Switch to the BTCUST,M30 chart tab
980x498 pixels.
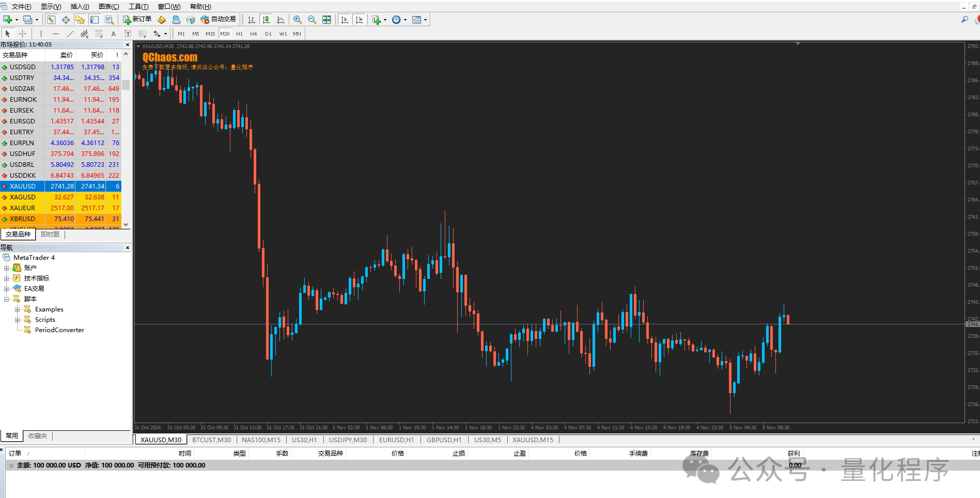(x=211, y=440)
